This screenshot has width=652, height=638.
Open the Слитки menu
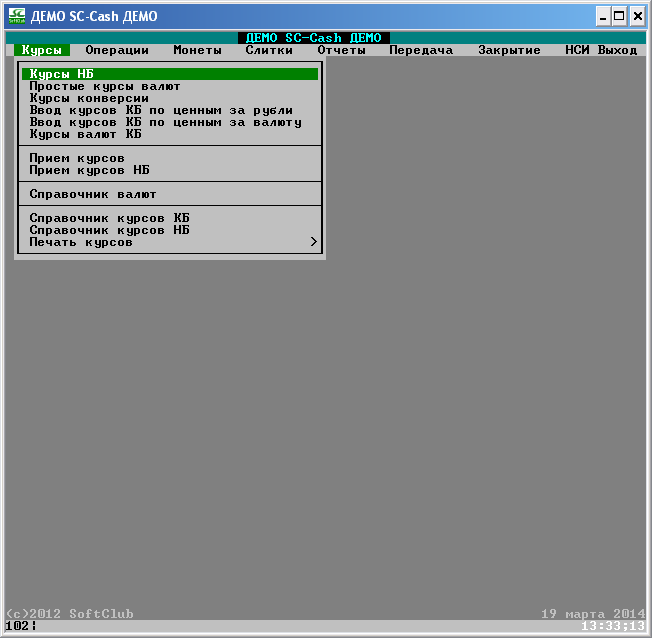coord(269,50)
